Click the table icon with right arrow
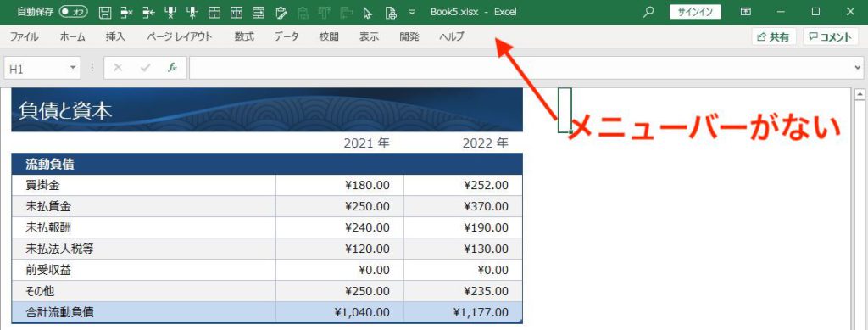 [x=259, y=12]
